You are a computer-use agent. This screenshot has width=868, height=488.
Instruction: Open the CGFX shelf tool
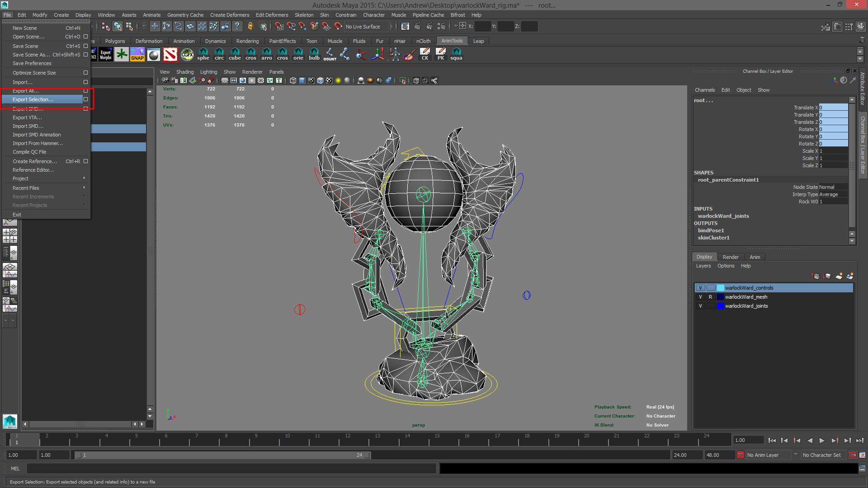tap(187, 55)
